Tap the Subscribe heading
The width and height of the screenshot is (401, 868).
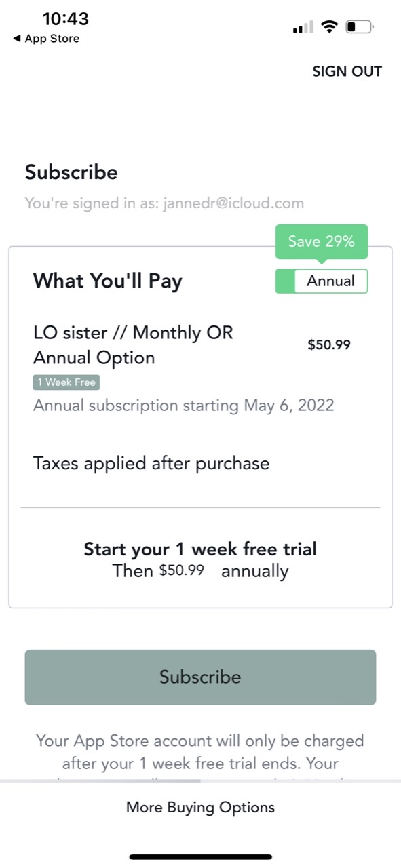click(71, 172)
